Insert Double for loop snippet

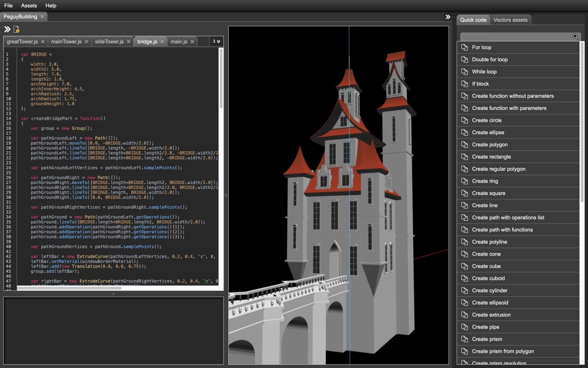click(x=518, y=59)
